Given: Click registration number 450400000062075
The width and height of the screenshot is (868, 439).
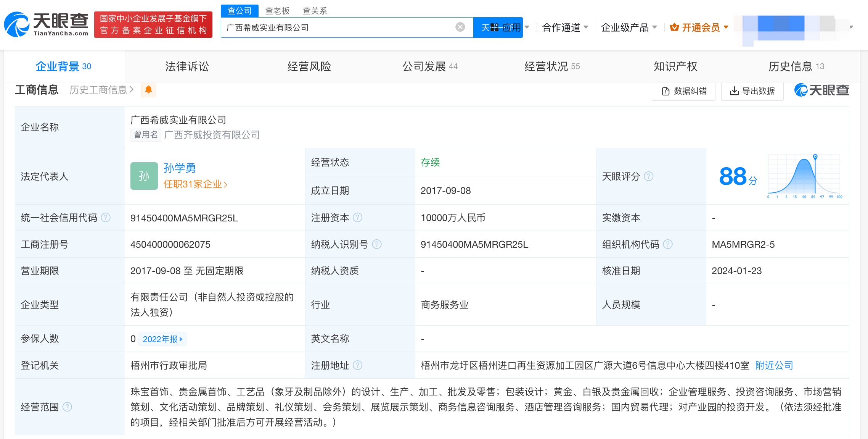Looking at the screenshot, I should [x=170, y=244].
